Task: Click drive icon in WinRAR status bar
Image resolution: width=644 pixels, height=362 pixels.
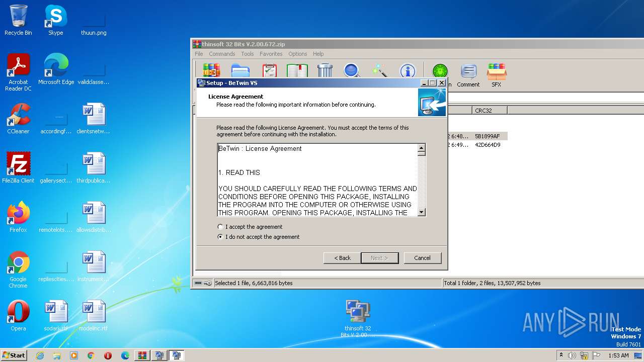Action: tap(198, 283)
